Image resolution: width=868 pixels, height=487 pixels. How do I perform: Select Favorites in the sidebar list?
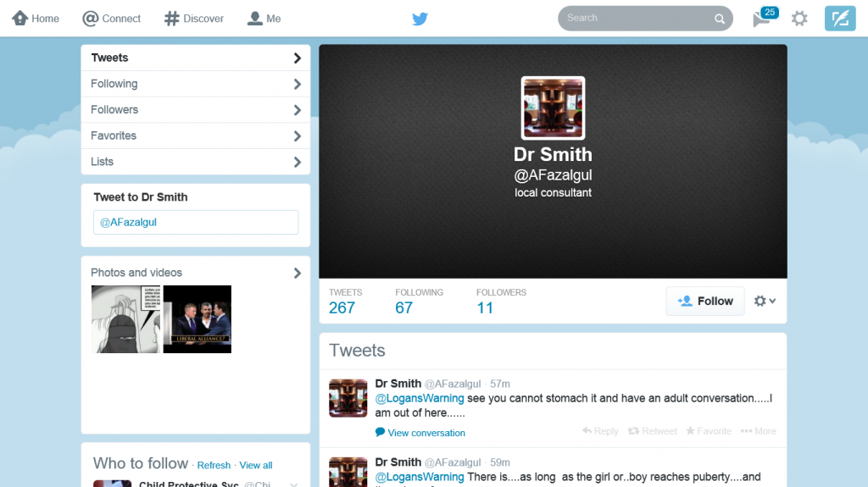point(196,136)
